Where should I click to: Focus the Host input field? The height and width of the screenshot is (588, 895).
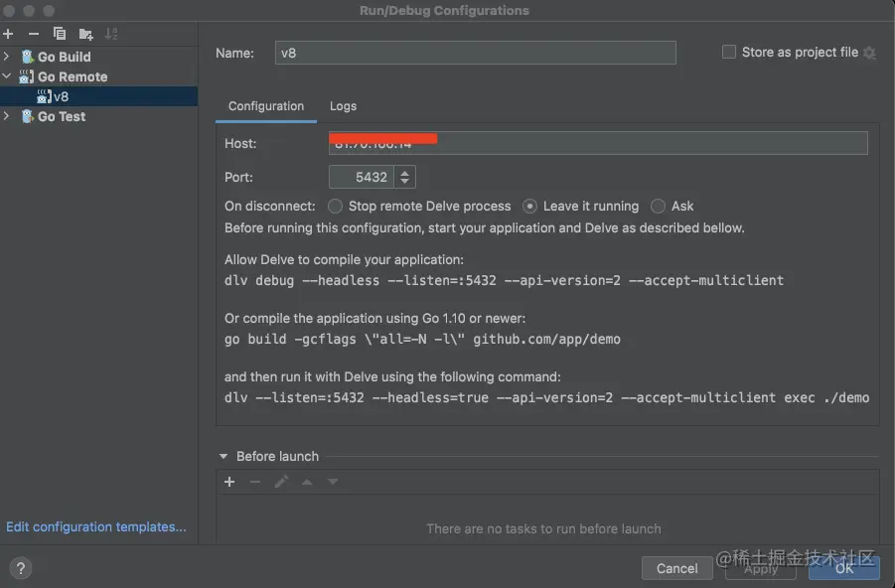(598, 143)
